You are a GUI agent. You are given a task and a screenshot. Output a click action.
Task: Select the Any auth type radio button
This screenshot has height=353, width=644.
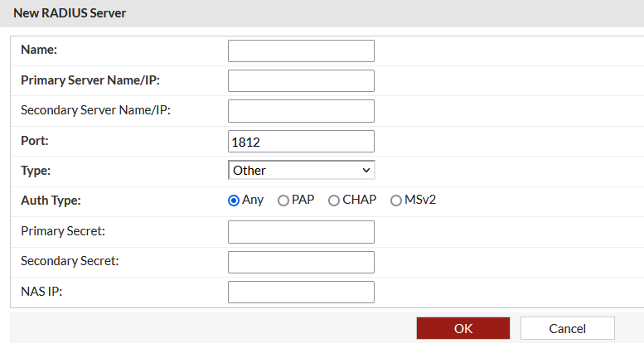(234, 201)
